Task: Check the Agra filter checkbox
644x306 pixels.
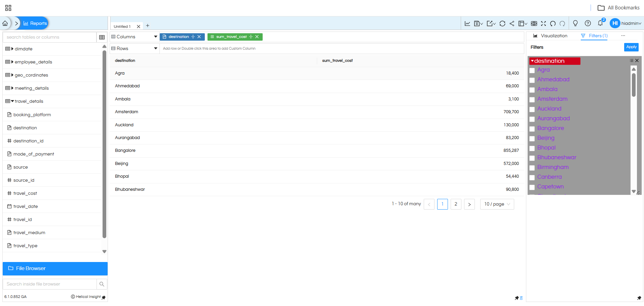Action: 532,71
